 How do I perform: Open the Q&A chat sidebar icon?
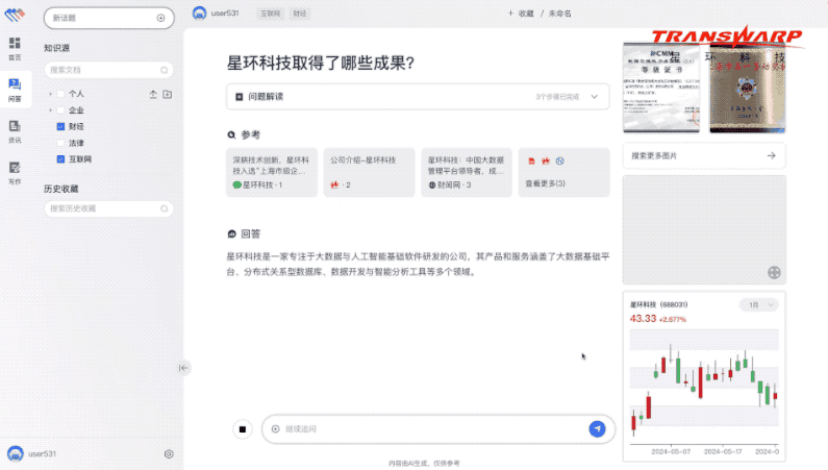(x=15, y=84)
